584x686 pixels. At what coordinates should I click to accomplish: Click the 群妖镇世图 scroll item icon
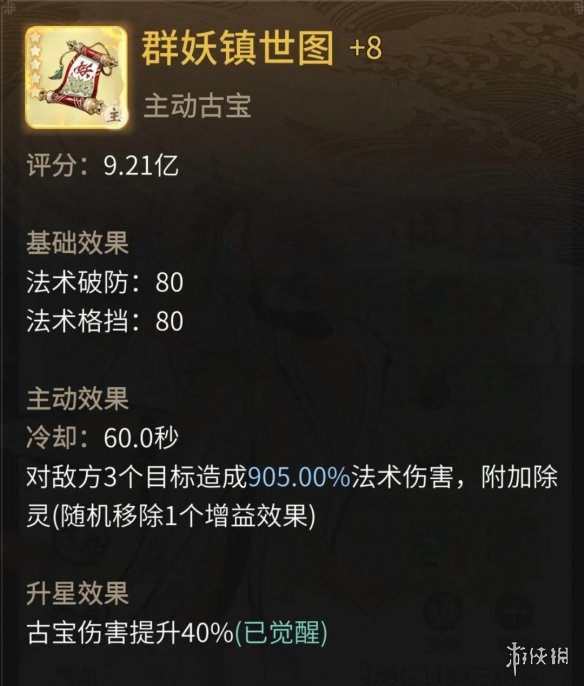coord(77,77)
